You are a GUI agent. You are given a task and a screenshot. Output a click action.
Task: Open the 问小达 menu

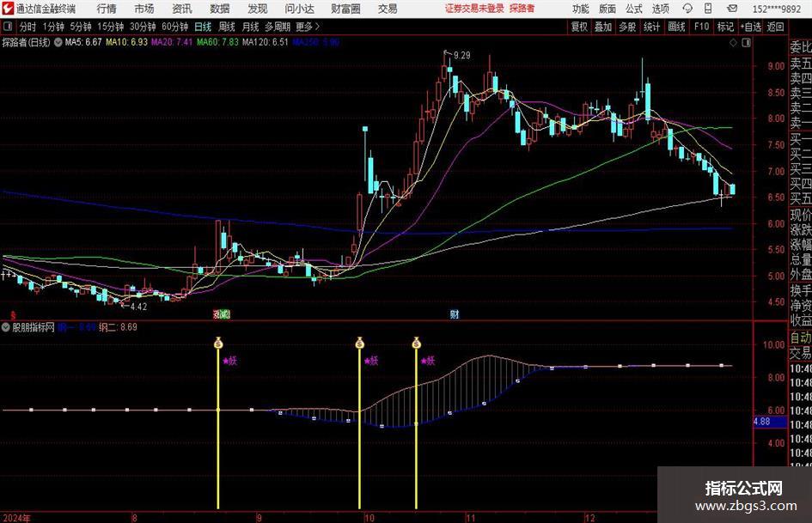[299, 9]
